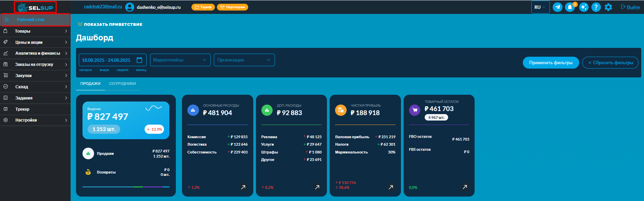644x201 pixels.
Task: Open settings gear icon in header
Action: [608, 7]
